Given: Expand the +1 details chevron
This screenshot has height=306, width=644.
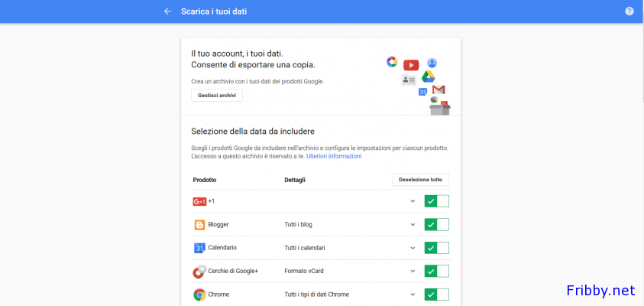Looking at the screenshot, I should 413,201.
